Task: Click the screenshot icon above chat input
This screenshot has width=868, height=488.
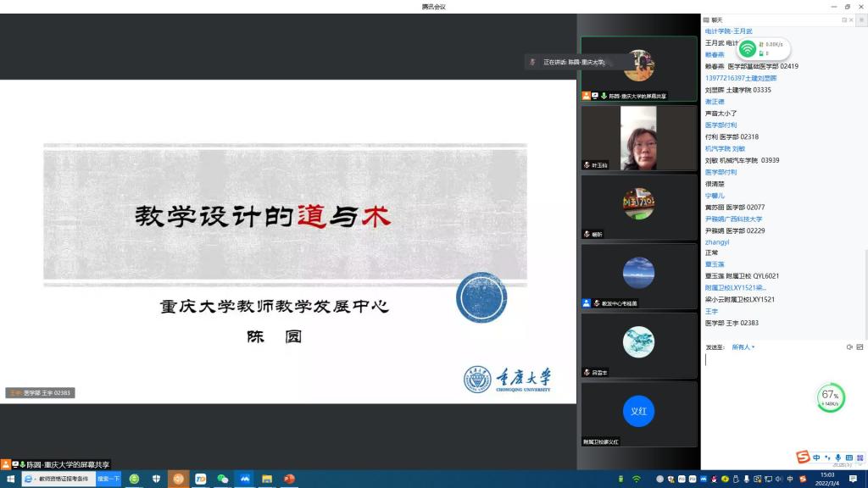Action: tap(860, 347)
